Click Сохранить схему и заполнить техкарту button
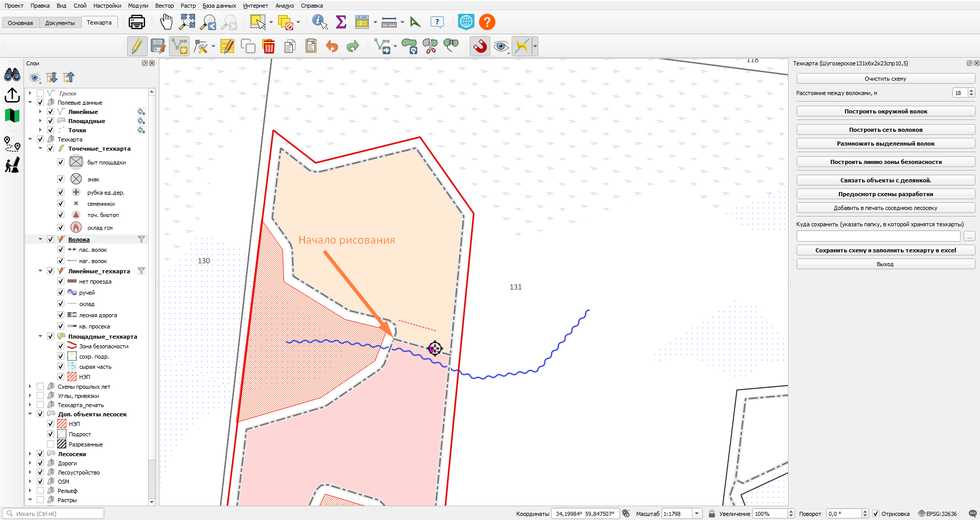 pos(886,250)
